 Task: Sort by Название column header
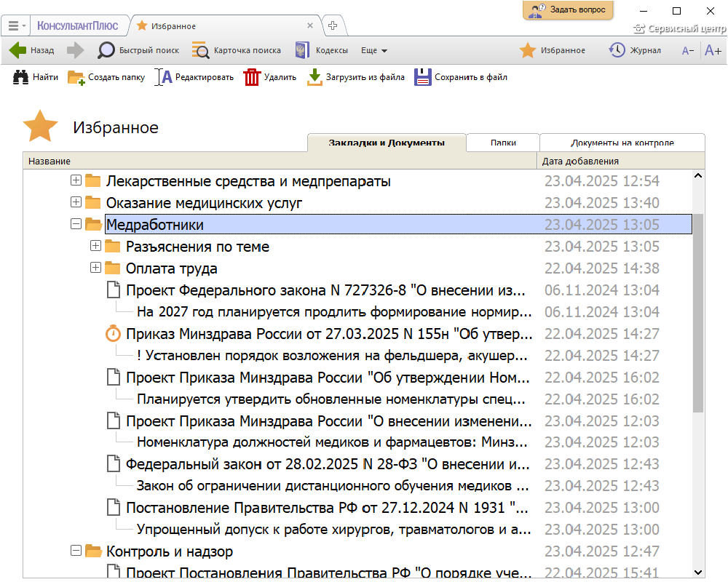coord(280,161)
